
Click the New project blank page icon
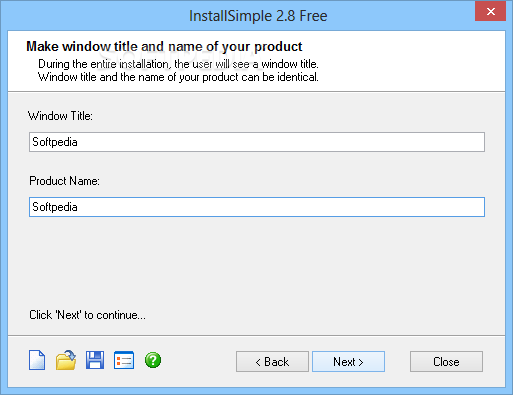point(37,360)
